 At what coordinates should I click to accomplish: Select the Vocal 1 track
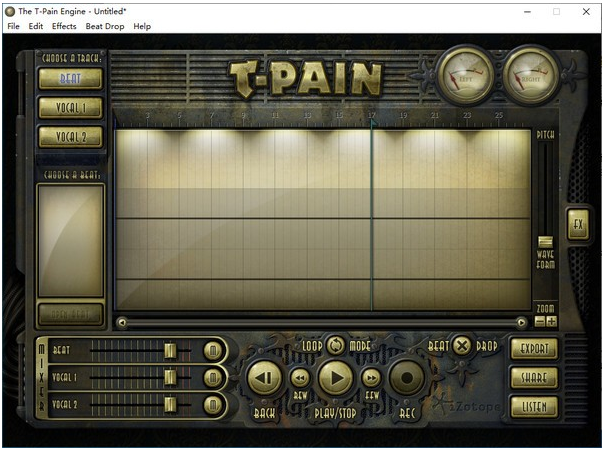[x=71, y=107]
